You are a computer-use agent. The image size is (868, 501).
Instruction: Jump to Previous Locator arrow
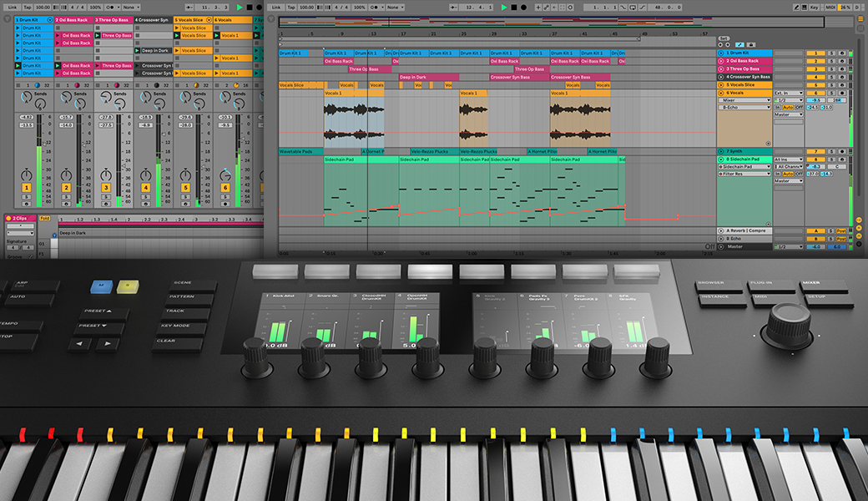(x=720, y=44)
